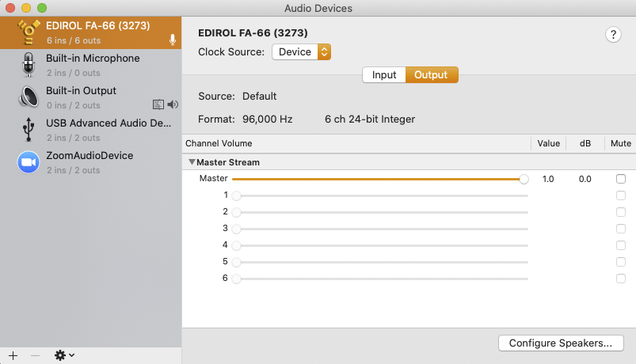Toggle the mute checkbox for channel 4
The image size is (636, 364).
coord(621,245)
